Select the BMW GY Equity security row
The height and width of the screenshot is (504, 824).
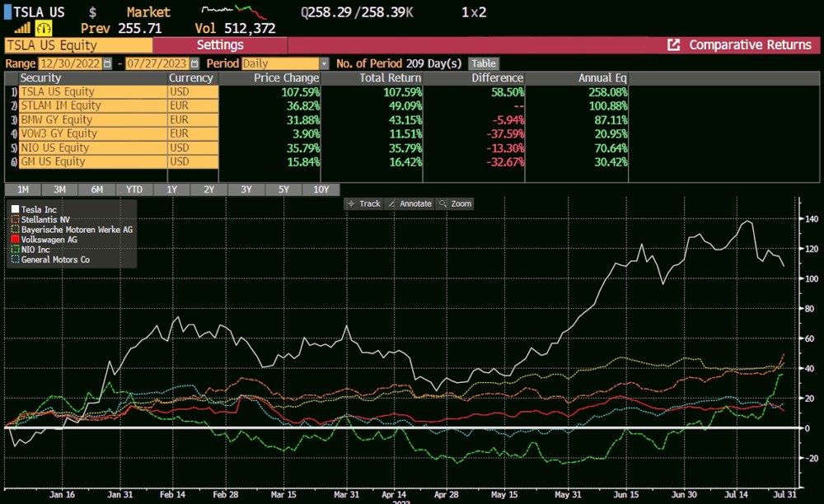pos(93,119)
